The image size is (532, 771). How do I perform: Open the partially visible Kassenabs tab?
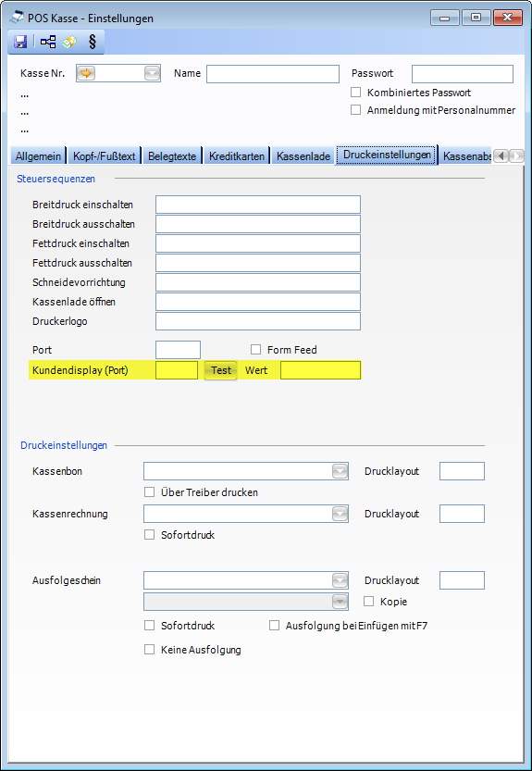pyautogui.click(x=466, y=155)
